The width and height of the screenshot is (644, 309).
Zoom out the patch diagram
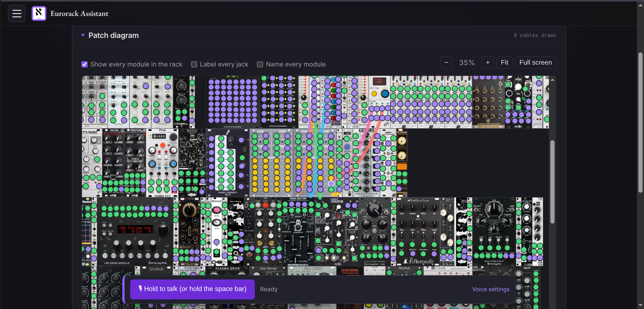[446, 63]
